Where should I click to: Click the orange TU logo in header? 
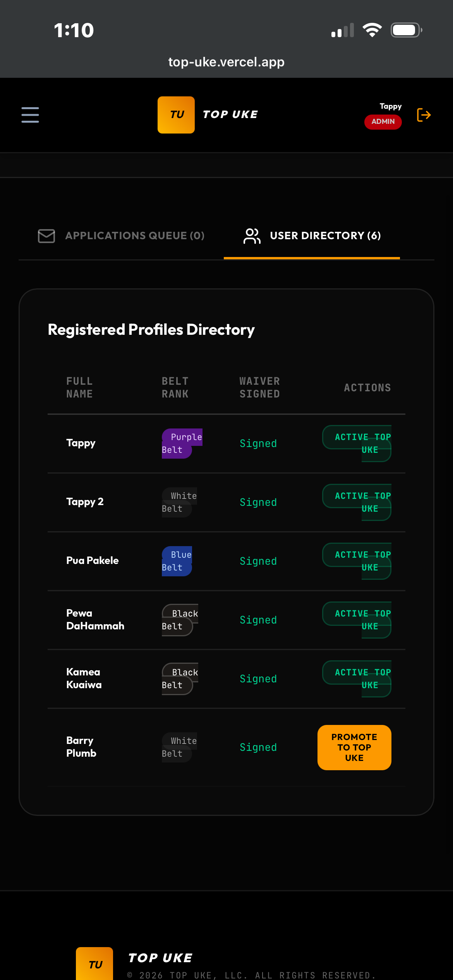click(176, 115)
